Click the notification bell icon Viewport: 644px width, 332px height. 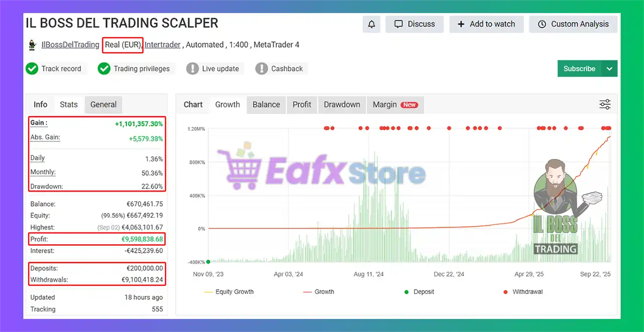[372, 24]
